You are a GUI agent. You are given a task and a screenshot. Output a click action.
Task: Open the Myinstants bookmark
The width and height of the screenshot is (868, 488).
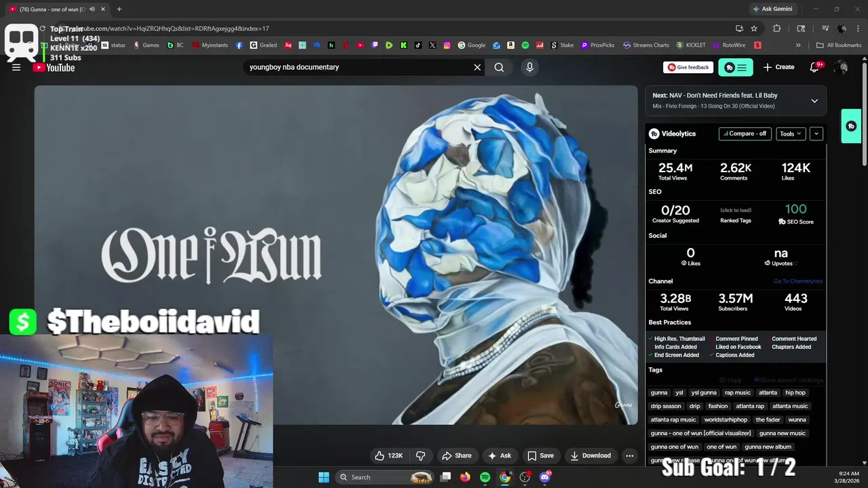click(210, 45)
